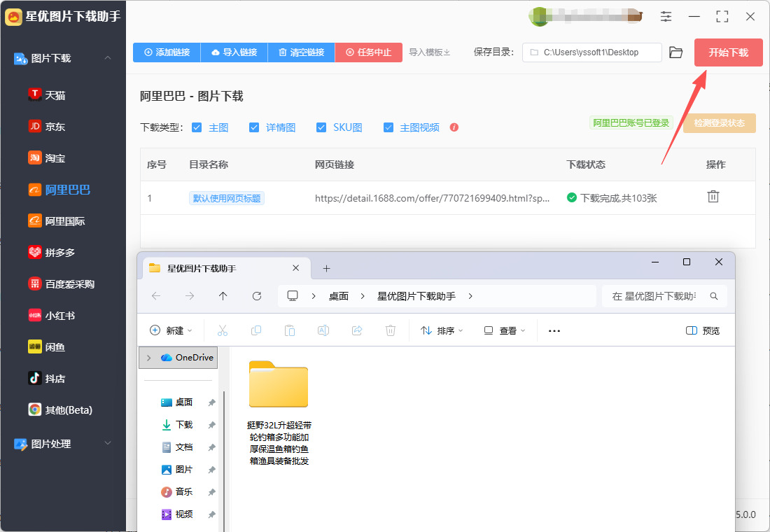Delete the first download row with trash icon
Image resolution: width=770 pixels, height=532 pixels.
tap(713, 197)
